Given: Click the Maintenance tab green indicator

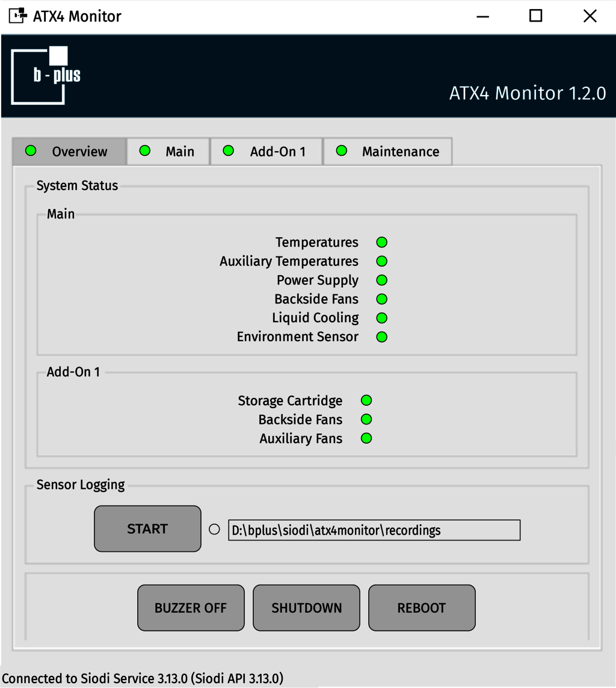Looking at the screenshot, I should point(342,151).
